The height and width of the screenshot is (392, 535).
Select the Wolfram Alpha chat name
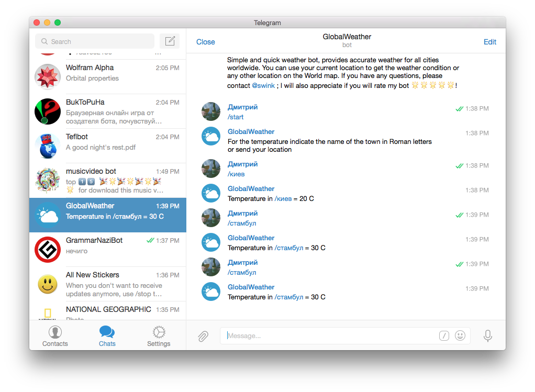point(90,68)
